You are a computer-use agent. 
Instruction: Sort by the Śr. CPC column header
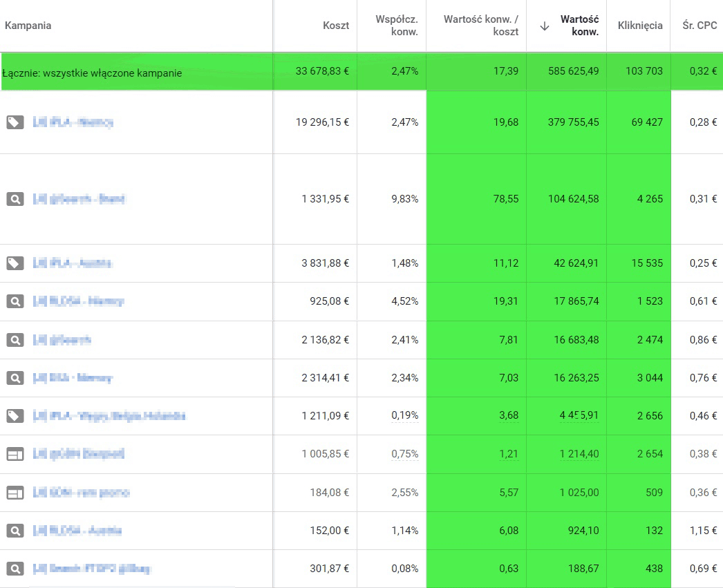point(699,26)
